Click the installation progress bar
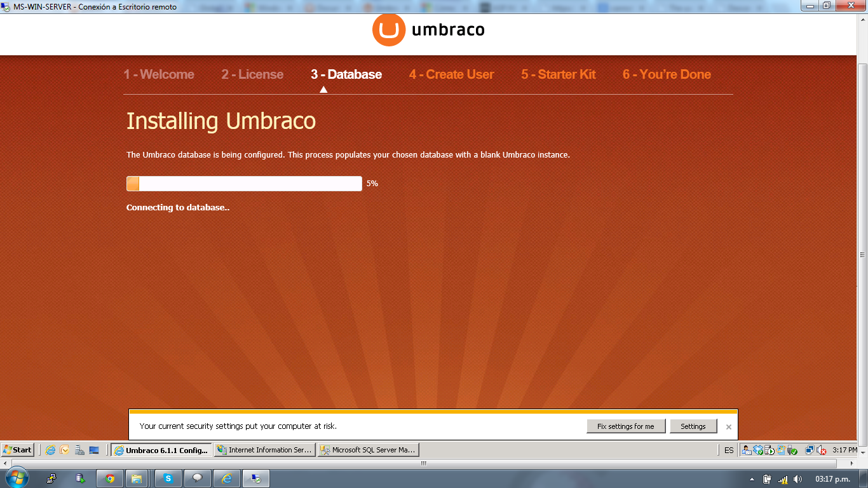Viewport: 868px width, 488px height. tap(244, 184)
